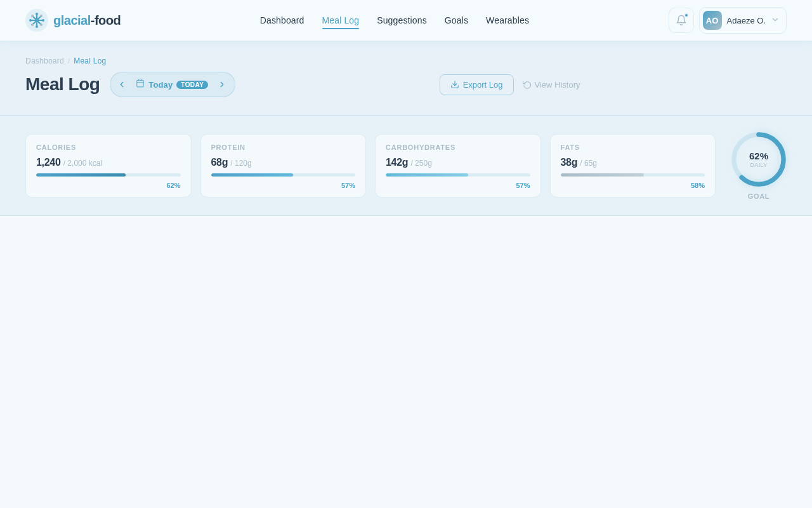
Task: Click the Dashboard breadcrumb link
Action: pyautogui.click(x=44, y=61)
